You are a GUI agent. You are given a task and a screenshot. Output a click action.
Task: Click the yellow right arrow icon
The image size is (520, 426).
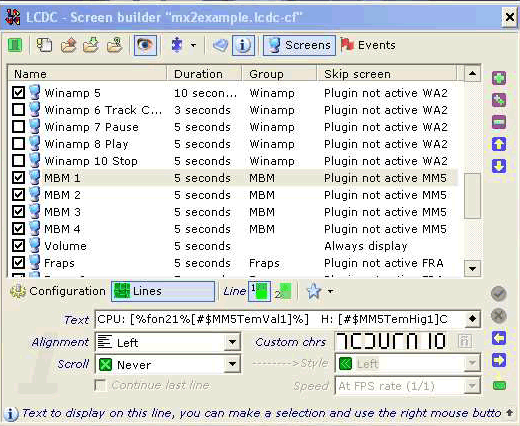(499, 360)
